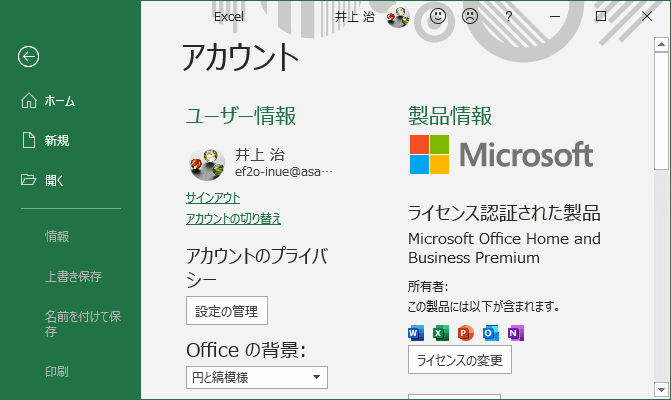
Task: Select 印刷 in the sidebar
Action: [x=56, y=371]
